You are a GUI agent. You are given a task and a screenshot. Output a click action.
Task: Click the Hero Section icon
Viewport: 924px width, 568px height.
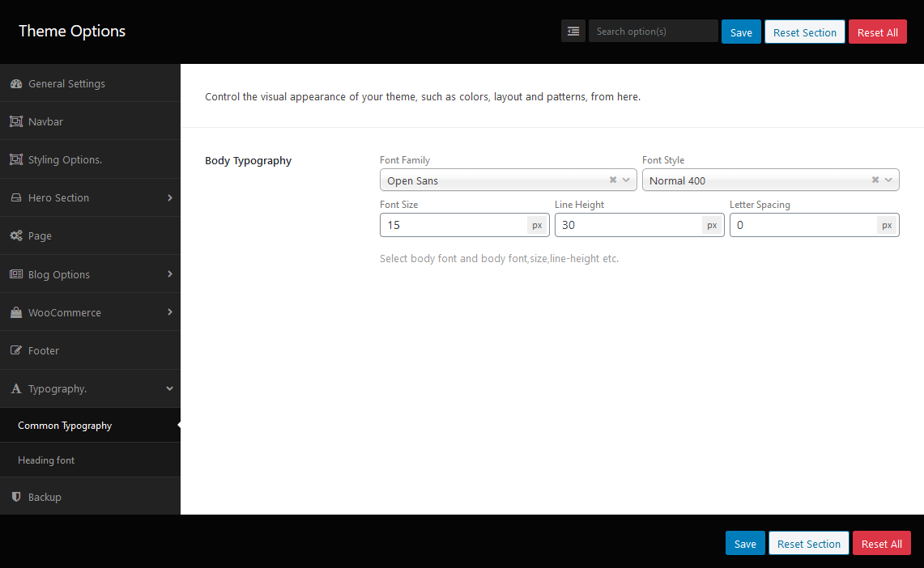coord(15,198)
